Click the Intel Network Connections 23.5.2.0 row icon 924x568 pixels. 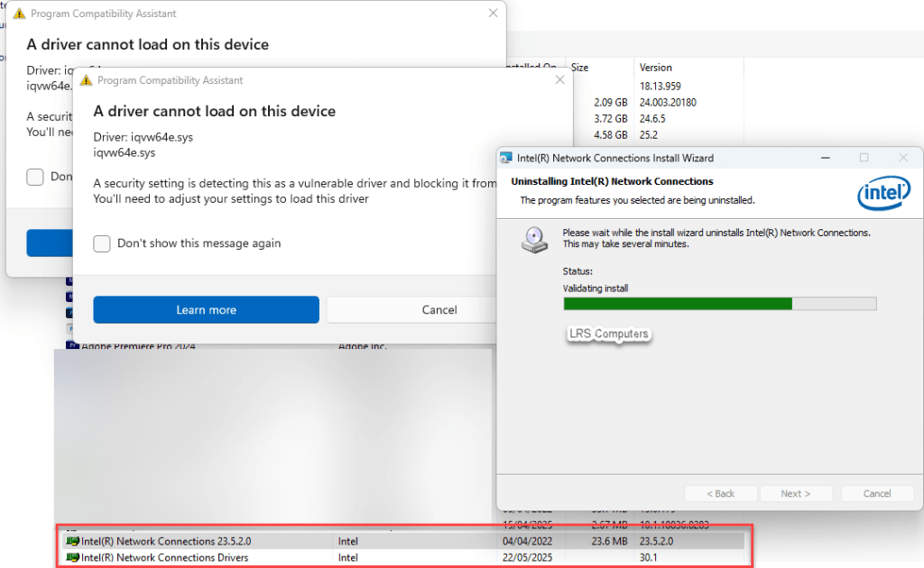tap(72, 541)
